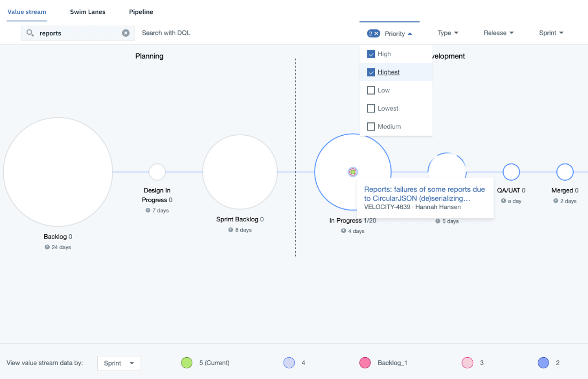Click Search with DQL
This screenshot has height=379, width=588.
pos(166,33)
